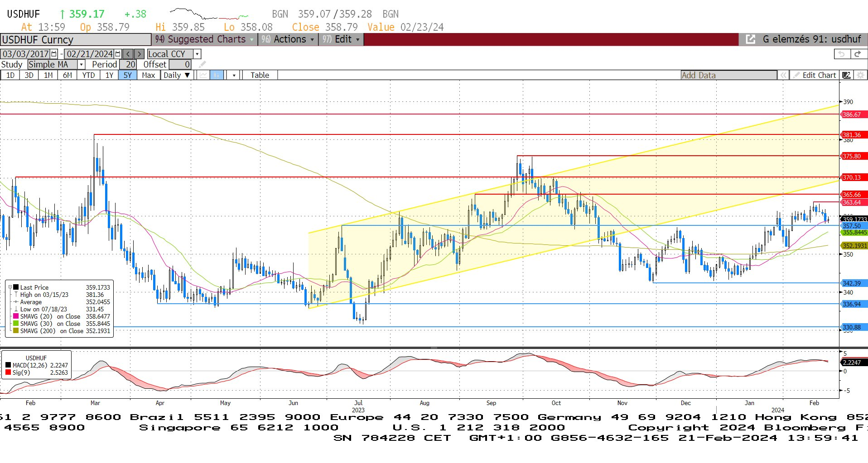Open the chart annotations panel icon
The height and width of the screenshot is (463, 868).
coord(846,75)
